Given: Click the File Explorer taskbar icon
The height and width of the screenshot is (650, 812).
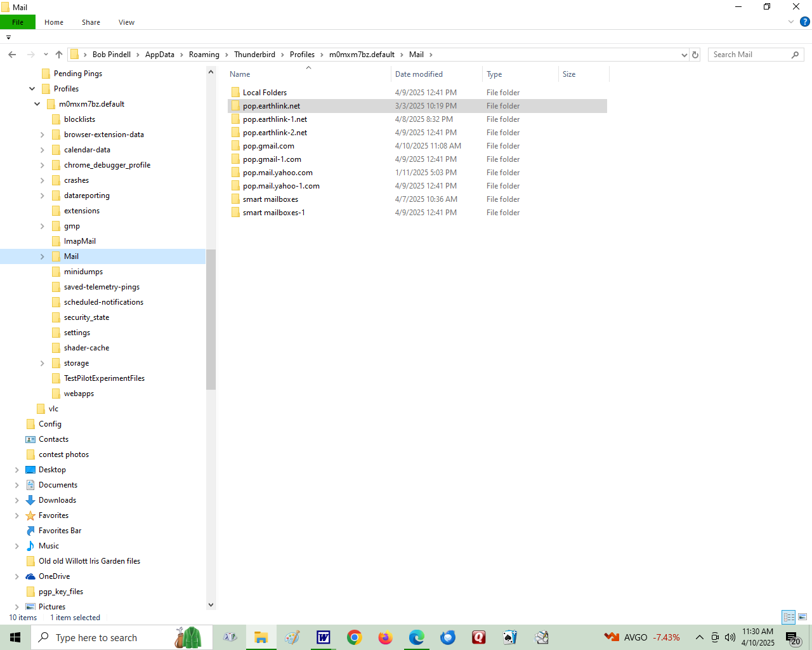Looking at the screenshot, I should pyautogui.click(x=261, y=637).
